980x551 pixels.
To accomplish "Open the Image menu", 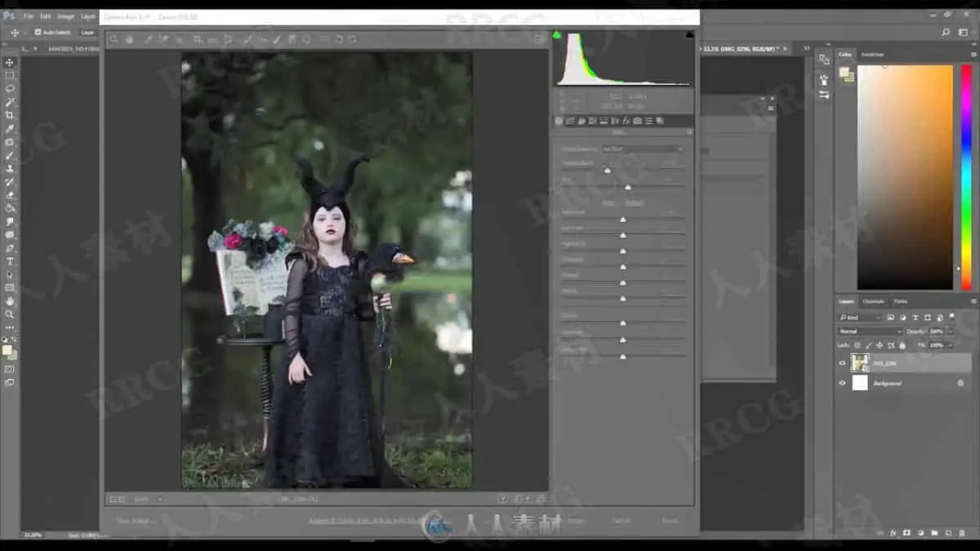I will click(65, 16).
